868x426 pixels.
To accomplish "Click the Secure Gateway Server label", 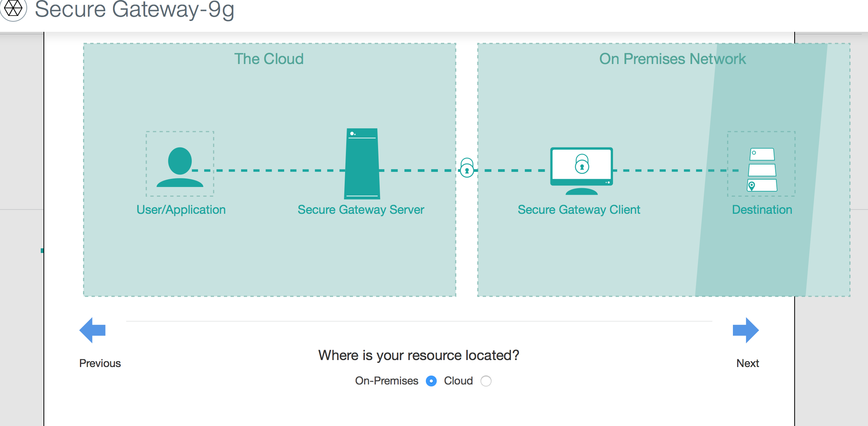I will pyautogui.click(x=361, y=210).
